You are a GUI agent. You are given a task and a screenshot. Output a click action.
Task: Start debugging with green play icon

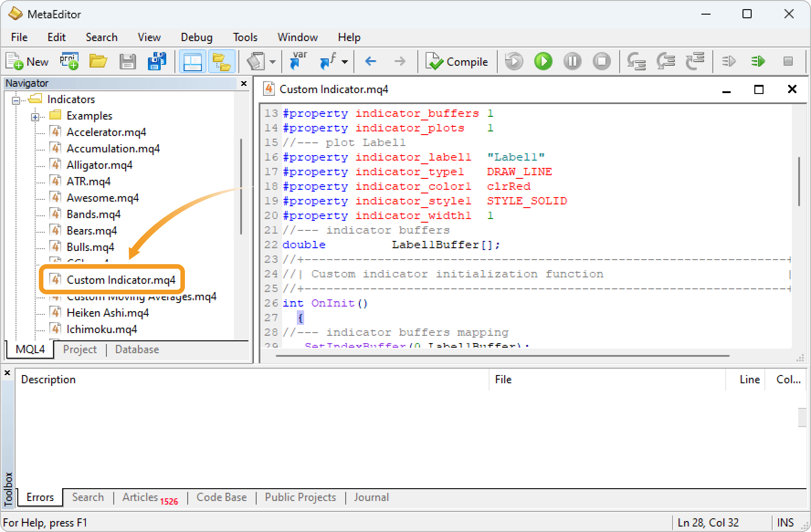tap(543, 61)
